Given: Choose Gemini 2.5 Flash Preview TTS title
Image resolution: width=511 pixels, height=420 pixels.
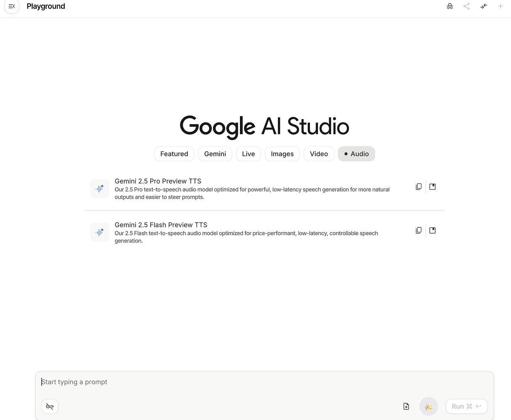Looking at the screenshot, I should (161, 225).
